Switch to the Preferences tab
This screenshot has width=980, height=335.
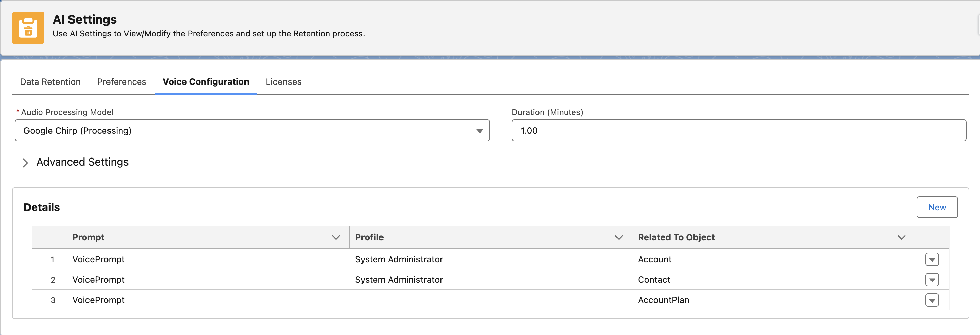click(121, 82)
